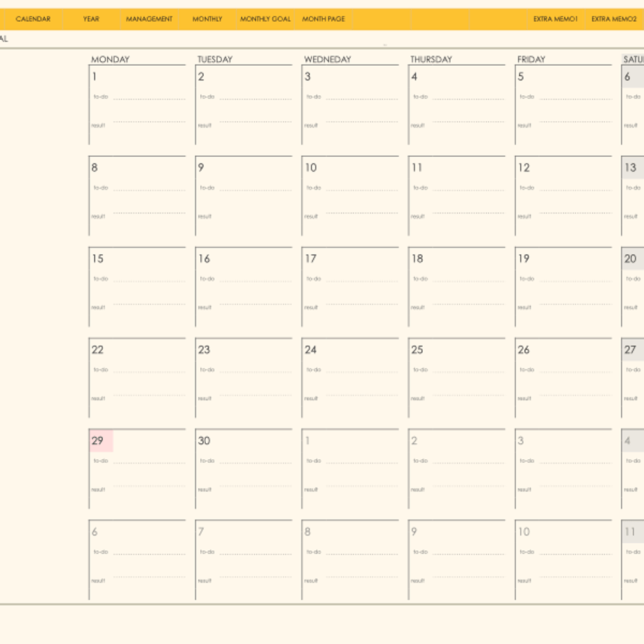644x644 pixels.
Task: Click the MONDAY column header
Action: click(x=110, y=59)
